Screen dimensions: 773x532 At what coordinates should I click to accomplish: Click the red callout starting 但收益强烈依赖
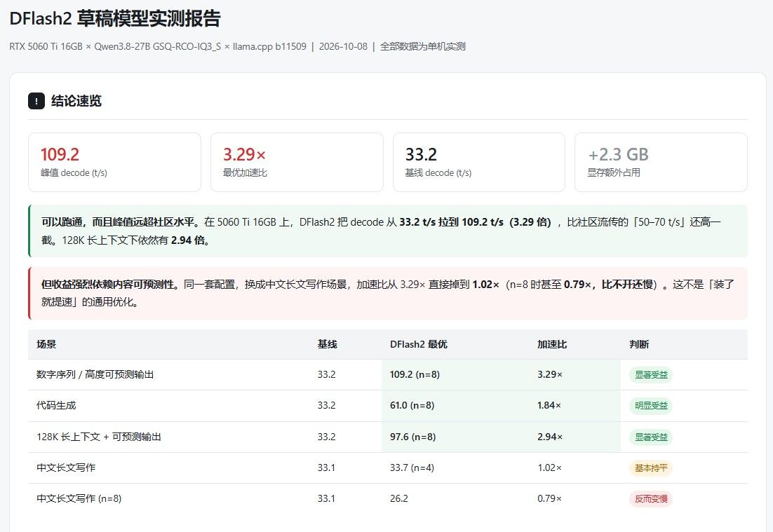[x=388, y=293]
